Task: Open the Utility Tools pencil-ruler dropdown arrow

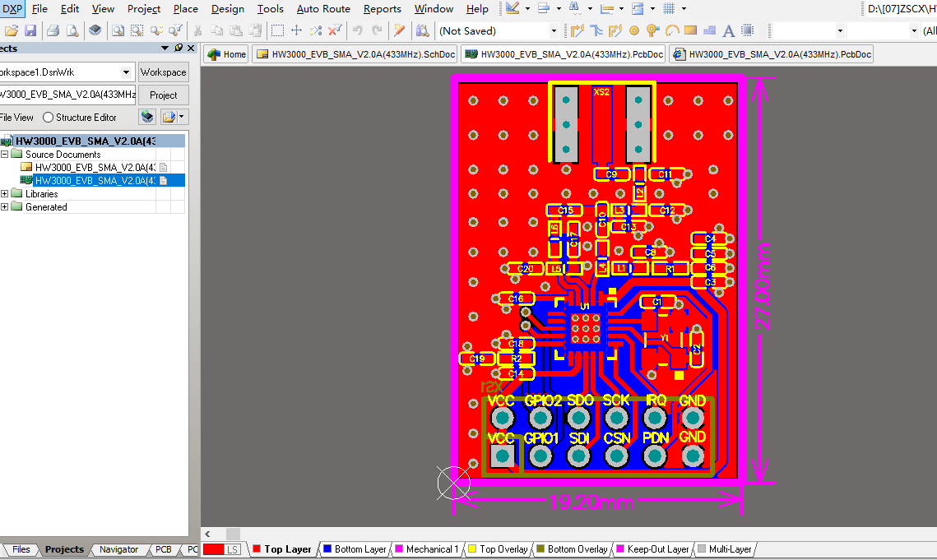Action: pos(527,9)
